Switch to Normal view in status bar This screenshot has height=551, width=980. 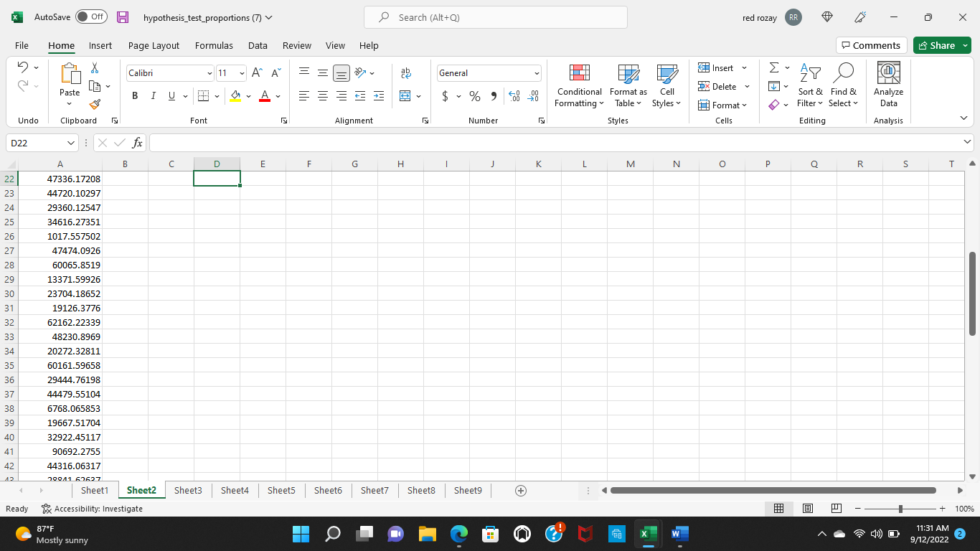778,509
